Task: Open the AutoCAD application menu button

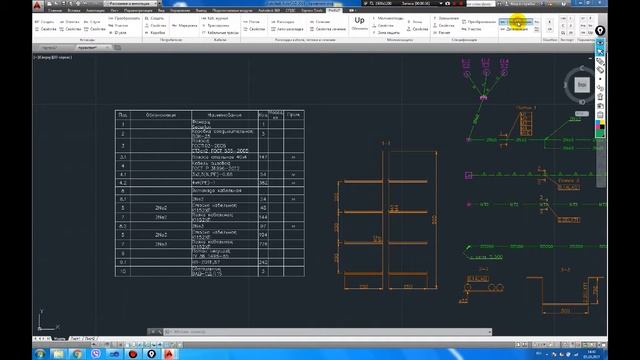Action: click(38, 5)
